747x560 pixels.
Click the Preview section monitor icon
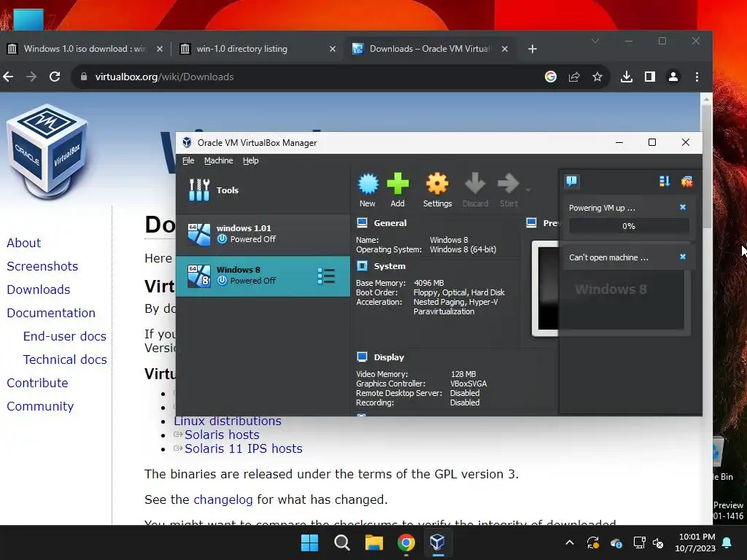coord(531,223)
